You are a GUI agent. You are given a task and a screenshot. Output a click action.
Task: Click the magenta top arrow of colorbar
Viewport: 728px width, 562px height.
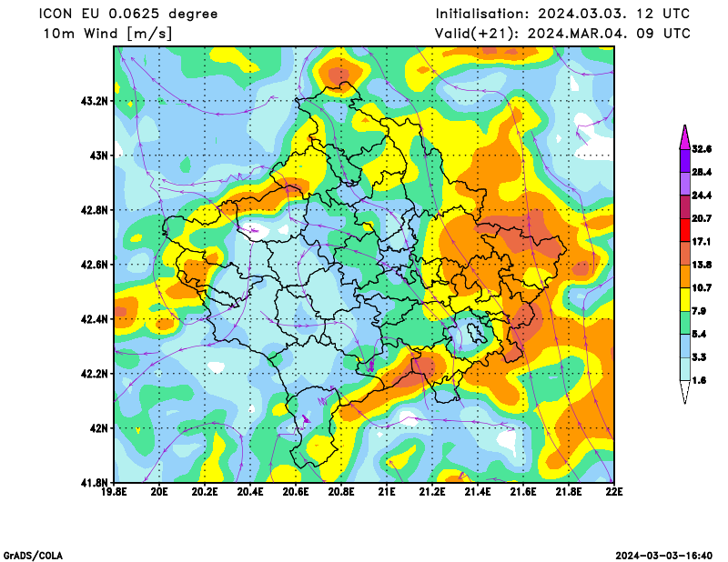pyautogui.click(x=685, y=138)
